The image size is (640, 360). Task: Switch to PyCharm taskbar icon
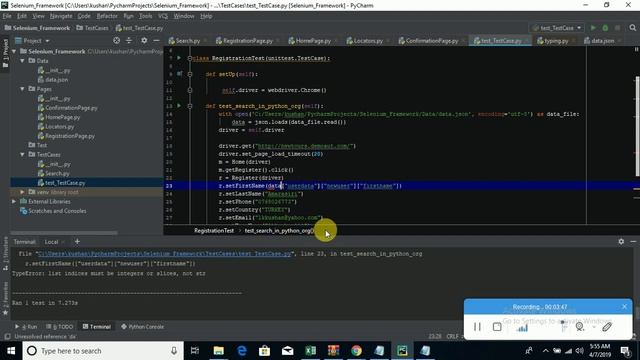pos(402,351)
